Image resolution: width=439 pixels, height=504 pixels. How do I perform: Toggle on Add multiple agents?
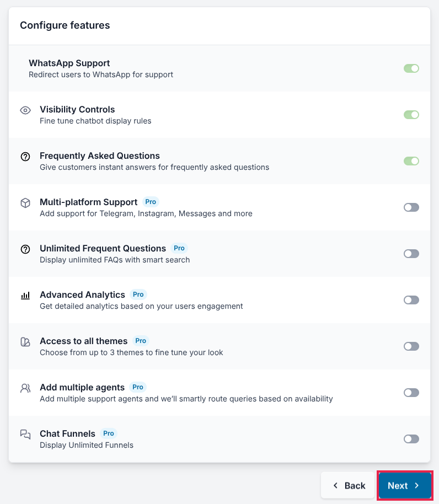[411, 393]
